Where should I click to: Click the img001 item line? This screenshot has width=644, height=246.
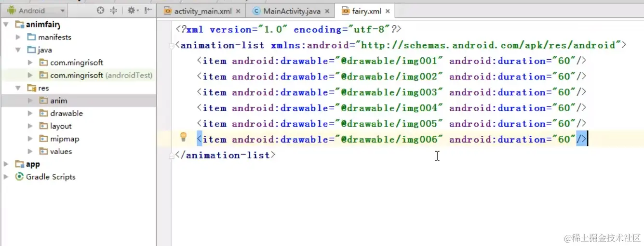391,61
